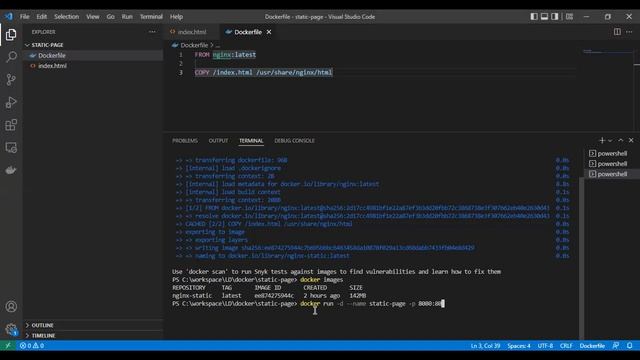
Task: Toggle the secondary side bar layout icon
Action: coord(555,17)
